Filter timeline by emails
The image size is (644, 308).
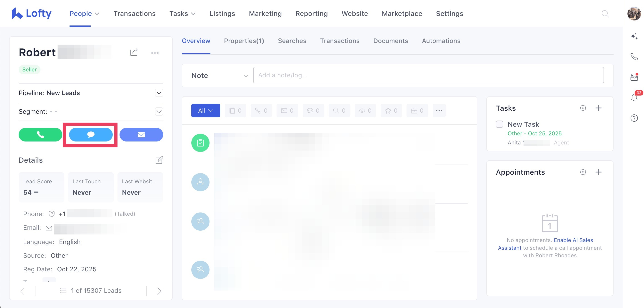click(x=287, y=111)
